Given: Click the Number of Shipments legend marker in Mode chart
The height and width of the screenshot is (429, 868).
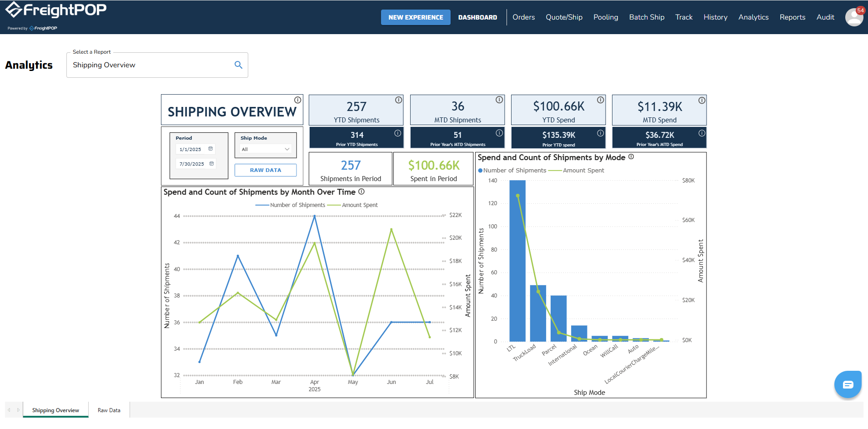Looking at the screenshot, I should coord(480,171).
